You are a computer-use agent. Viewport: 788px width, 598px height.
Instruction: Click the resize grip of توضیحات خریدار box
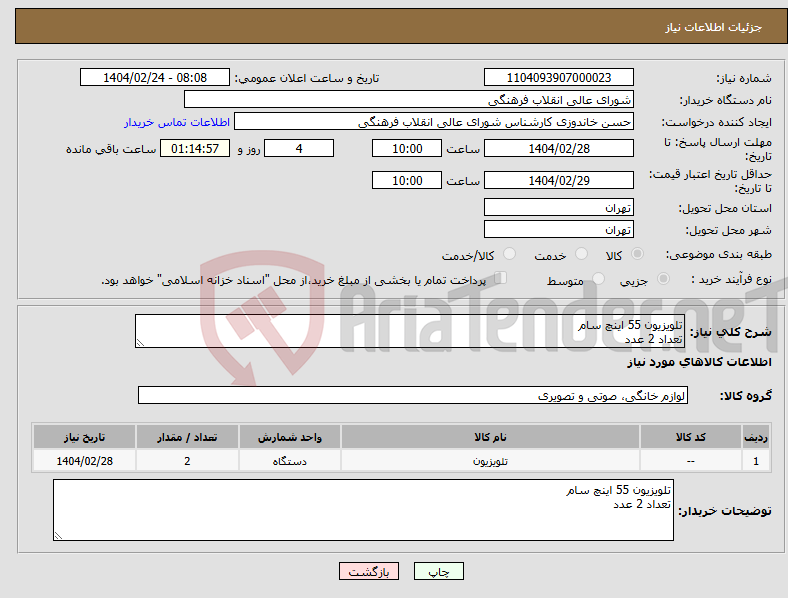[58, 536]
